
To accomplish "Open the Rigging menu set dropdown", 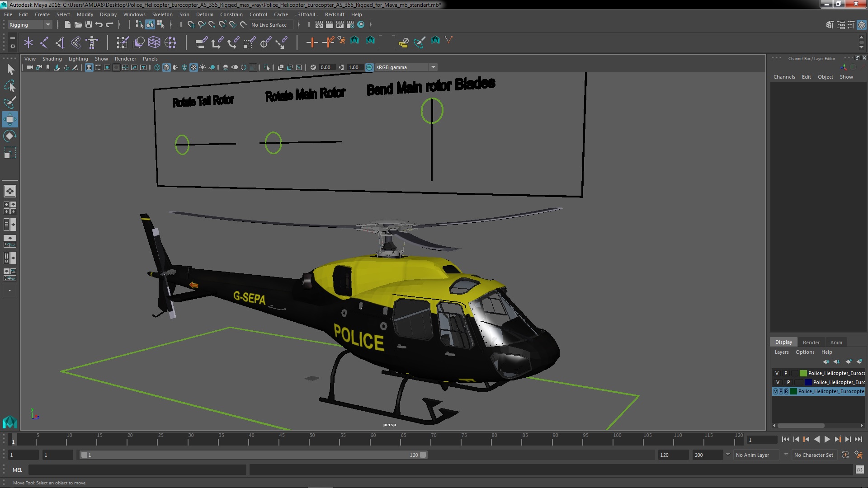I will (29, 25).
